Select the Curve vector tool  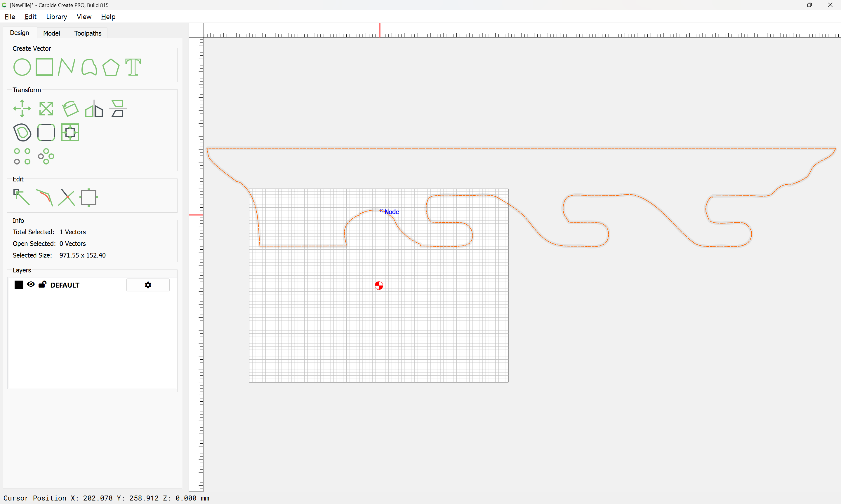tap(89, 67)
